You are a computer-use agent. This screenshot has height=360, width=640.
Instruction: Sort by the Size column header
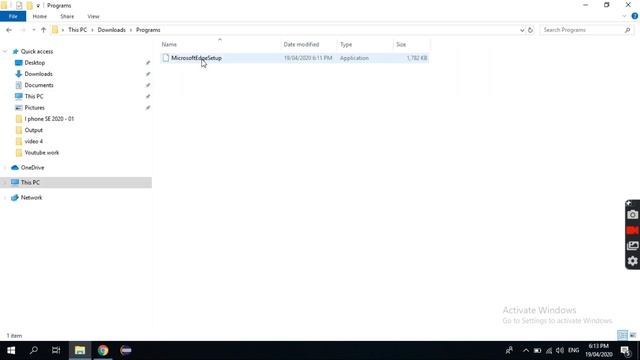pos(401,44)
